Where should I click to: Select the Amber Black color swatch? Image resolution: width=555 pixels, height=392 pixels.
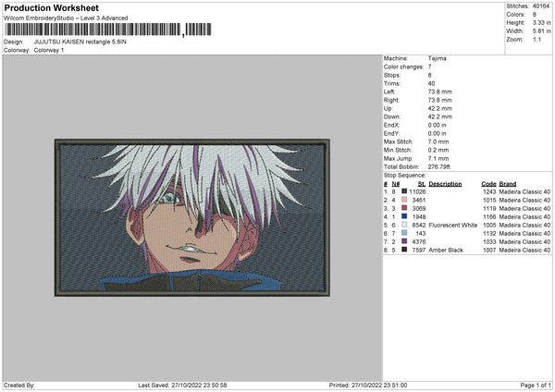(x=403, y=250)
